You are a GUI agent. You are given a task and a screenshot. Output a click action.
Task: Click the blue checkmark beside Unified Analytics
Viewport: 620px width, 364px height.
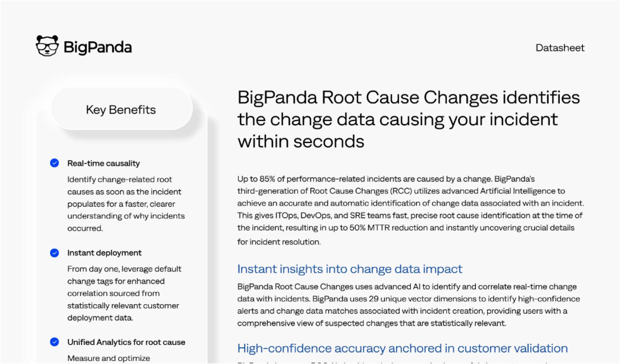[54, 342]
